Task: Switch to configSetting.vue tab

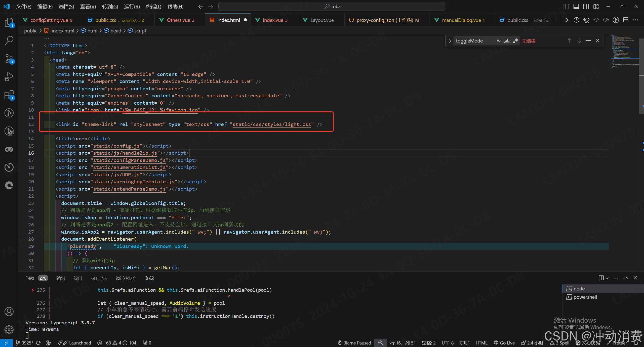Action: pyautogui.click(x=51, y=20)
